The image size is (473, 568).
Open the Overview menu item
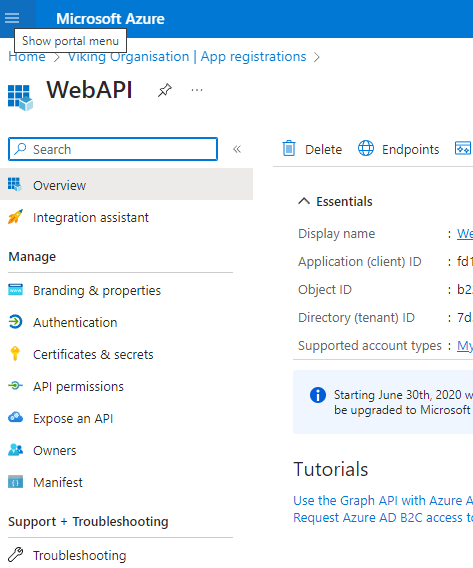click(126, 184)
